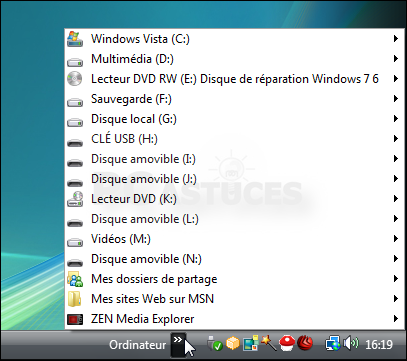
Task: Expand the Sauvegarde (F:) submenu arrow
Action: (396, 99)
